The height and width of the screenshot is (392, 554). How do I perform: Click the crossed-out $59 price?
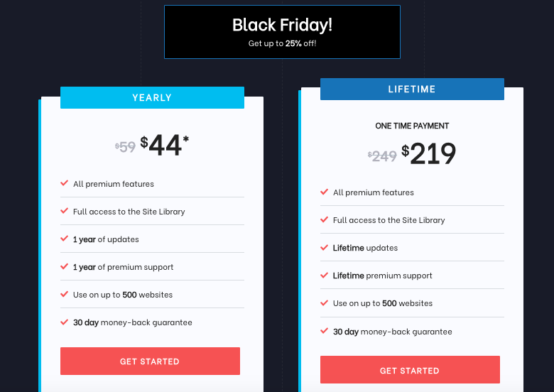tap(126, 147)
